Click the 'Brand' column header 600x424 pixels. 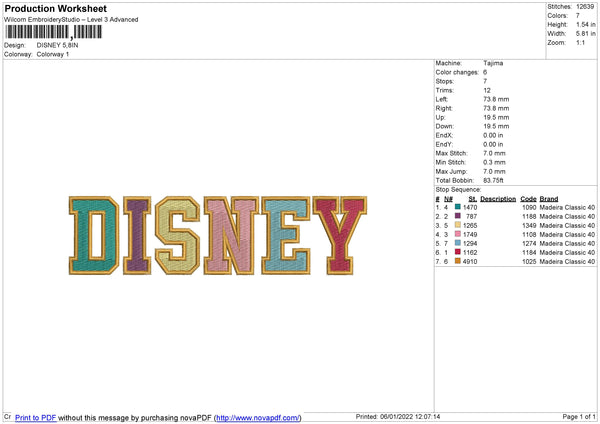pos(549,199)
